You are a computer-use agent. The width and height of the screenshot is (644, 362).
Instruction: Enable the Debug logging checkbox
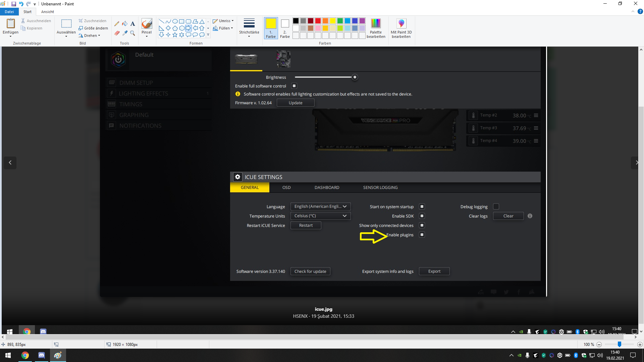pos(496,206)
